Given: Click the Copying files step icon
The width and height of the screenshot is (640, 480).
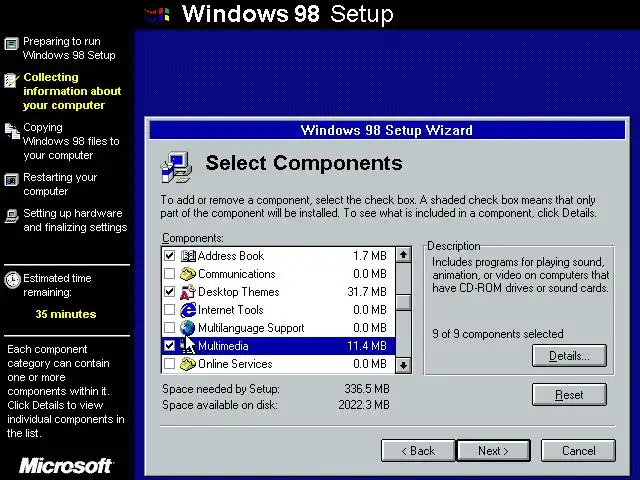Looking at the screenshot, I should tap(12, 131).
